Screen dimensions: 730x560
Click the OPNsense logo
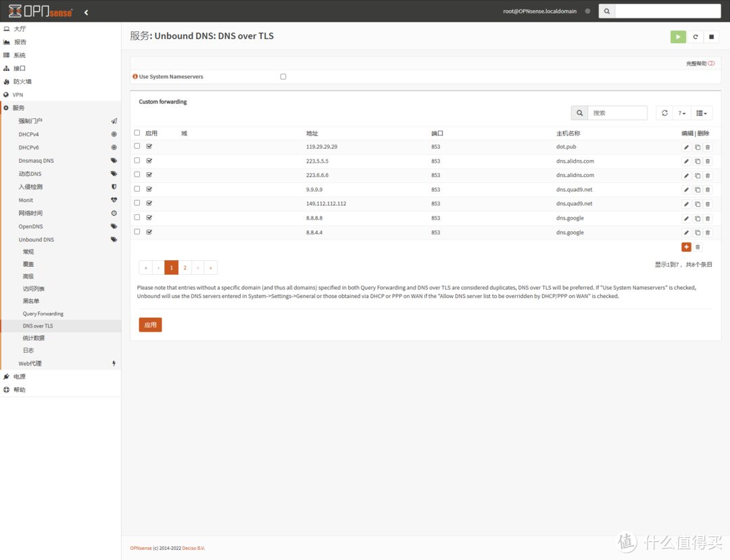coord(41,11)
